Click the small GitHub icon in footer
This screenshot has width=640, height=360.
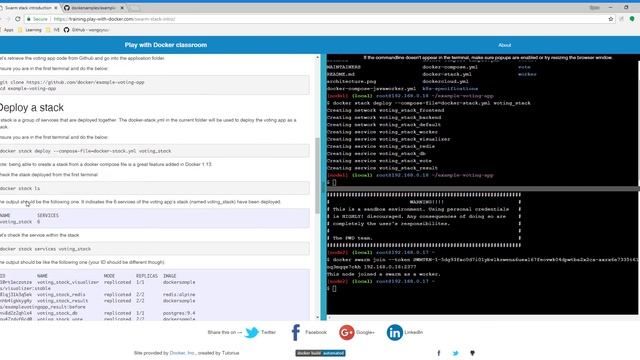point(472,353)
